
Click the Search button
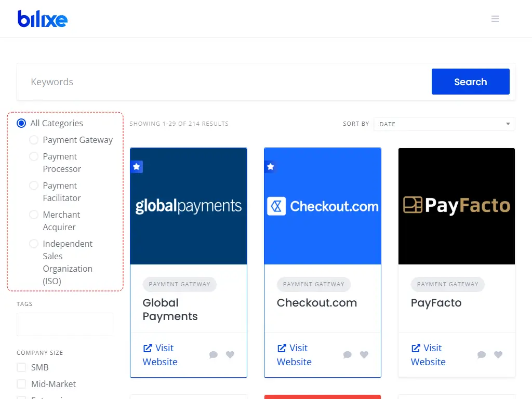coord(470,82)
